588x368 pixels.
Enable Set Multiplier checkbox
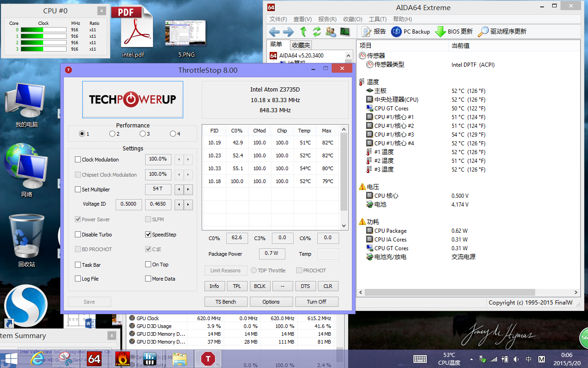[x=78, y=190]
